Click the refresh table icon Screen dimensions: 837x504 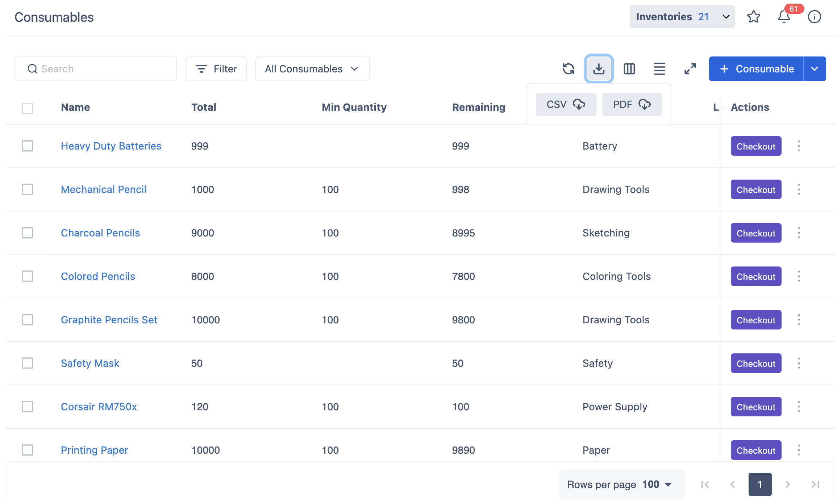(568, 69)
